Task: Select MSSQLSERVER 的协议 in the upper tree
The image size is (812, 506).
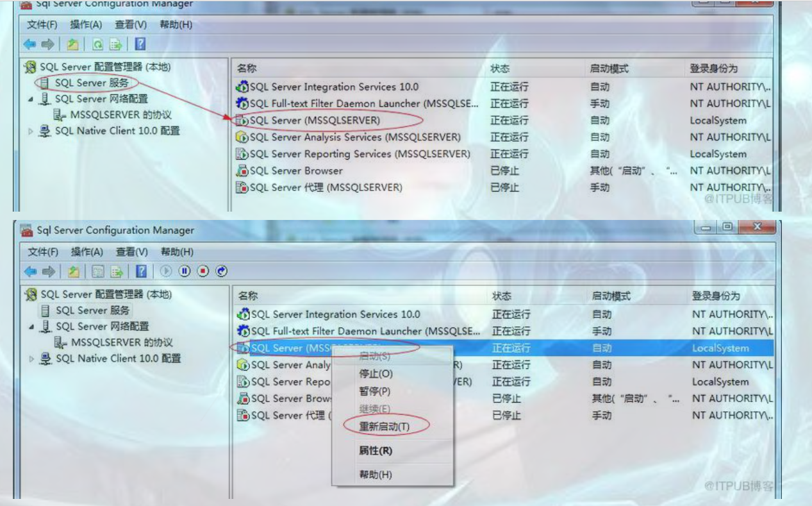Action: [121, 115]
